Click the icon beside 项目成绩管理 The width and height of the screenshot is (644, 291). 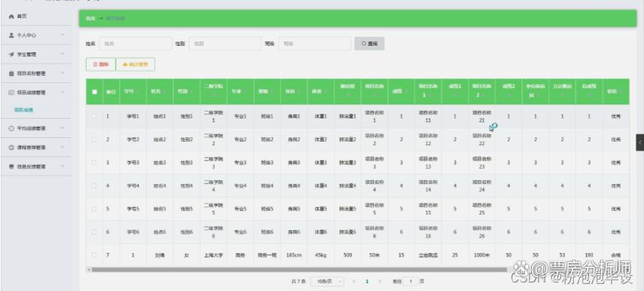(11, 93)
